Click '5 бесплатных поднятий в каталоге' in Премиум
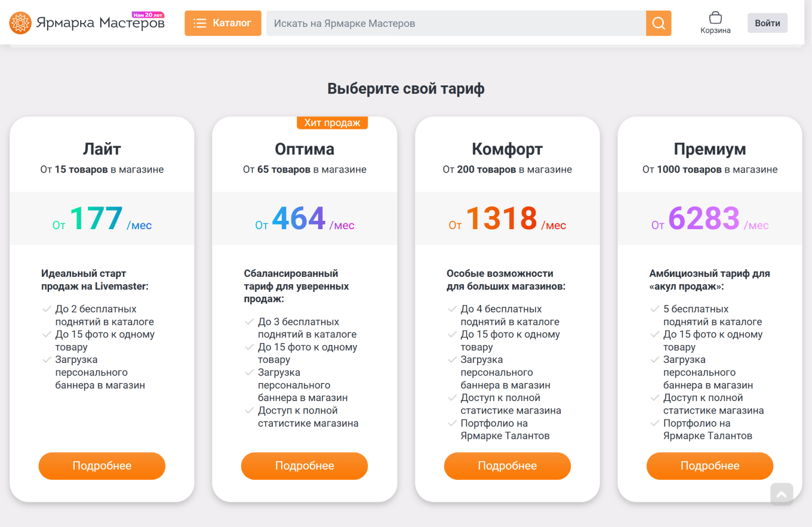Viewport: 812px width, 527px height. tap(713, 316)
